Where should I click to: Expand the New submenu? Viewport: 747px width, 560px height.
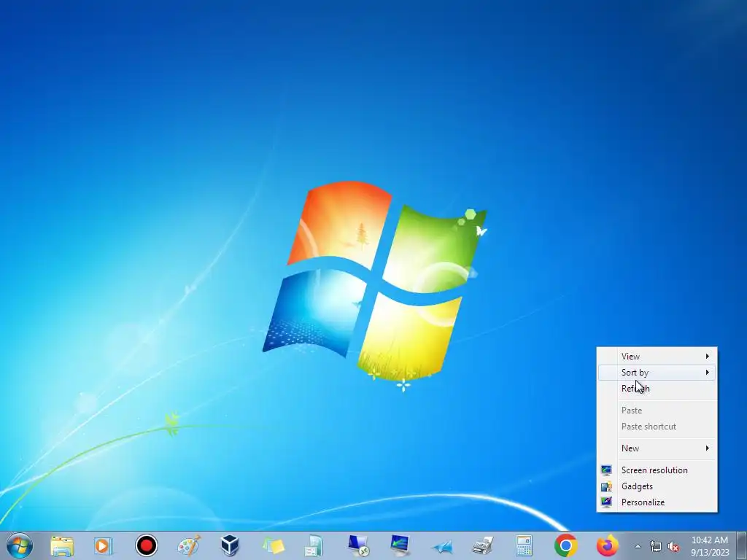[657, 448]
